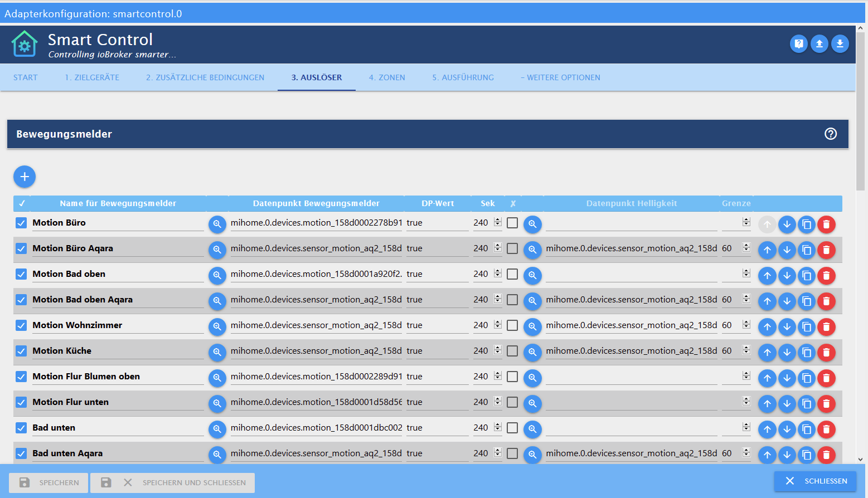This screenshot has height=498, width=868.
Task: Check the X checkbox for Motion Küche
Action: 512,351
